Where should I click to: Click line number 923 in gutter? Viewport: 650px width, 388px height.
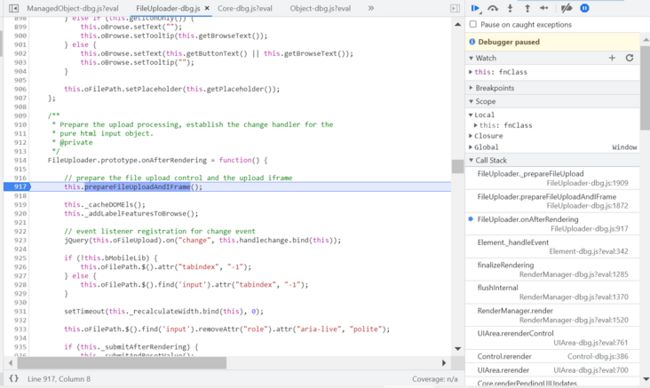pos(20,240)
